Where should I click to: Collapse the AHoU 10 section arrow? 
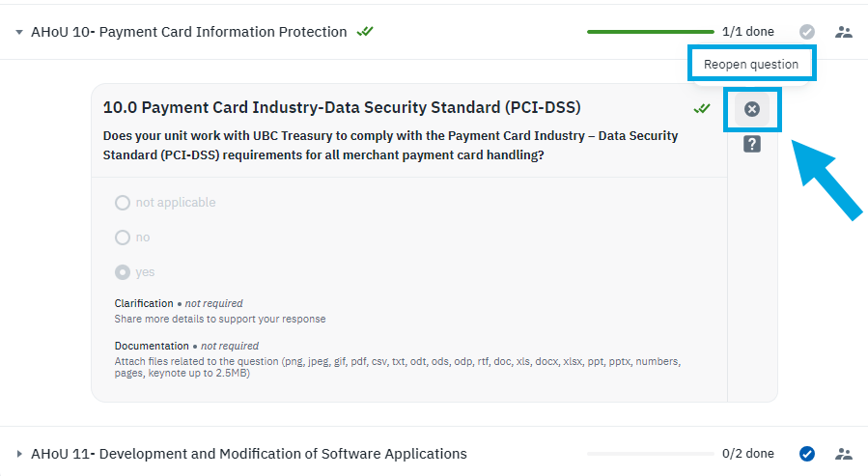click(18, 32)
